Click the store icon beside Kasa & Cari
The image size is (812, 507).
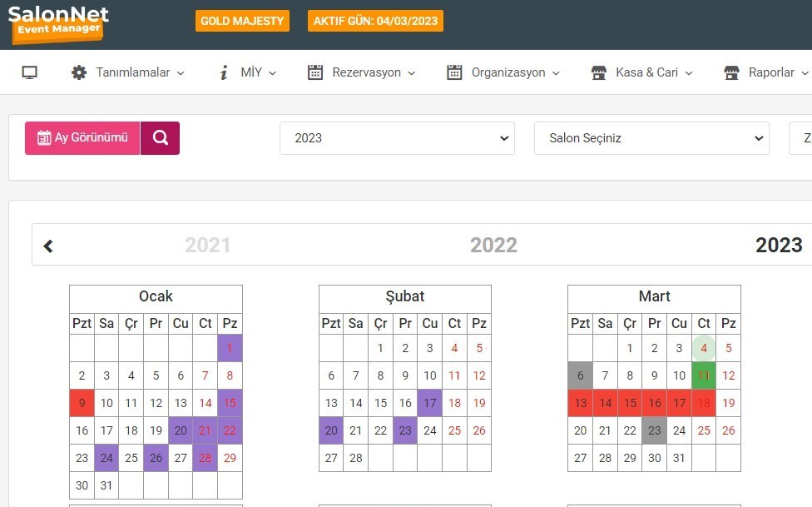coord(599,72)
